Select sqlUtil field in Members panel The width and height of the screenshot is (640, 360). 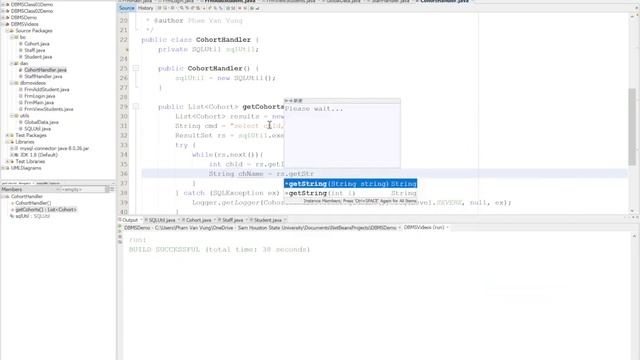(32, 216)
